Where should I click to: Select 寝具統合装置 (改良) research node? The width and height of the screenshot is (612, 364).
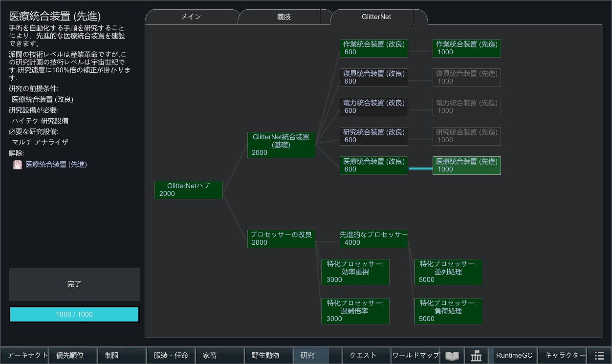374,78
